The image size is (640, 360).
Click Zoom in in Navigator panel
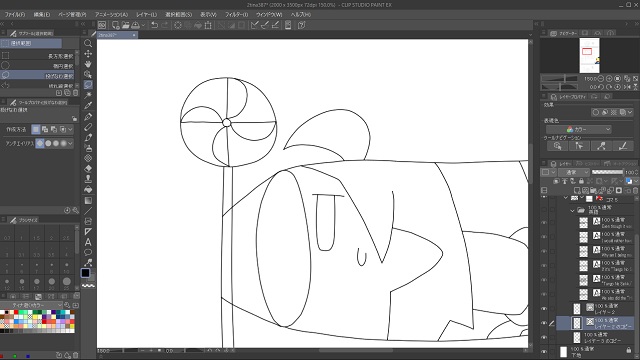click(609, 78)
